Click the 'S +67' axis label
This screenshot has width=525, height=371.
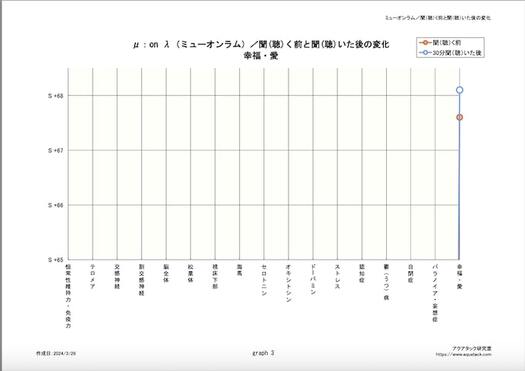56,150
